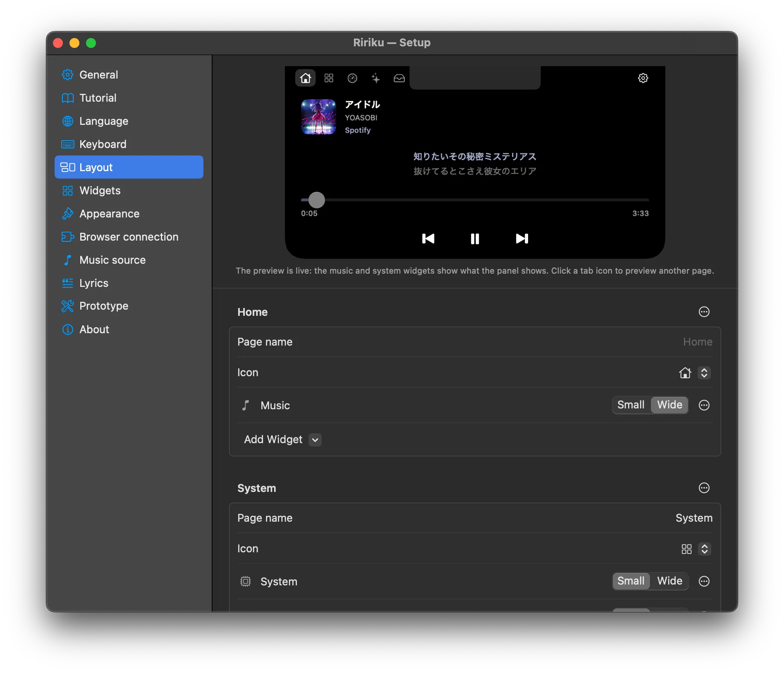The width and height of the screenshot is (784, 673).
Task: Open the System widget options menu
Action: pos(704,581)
